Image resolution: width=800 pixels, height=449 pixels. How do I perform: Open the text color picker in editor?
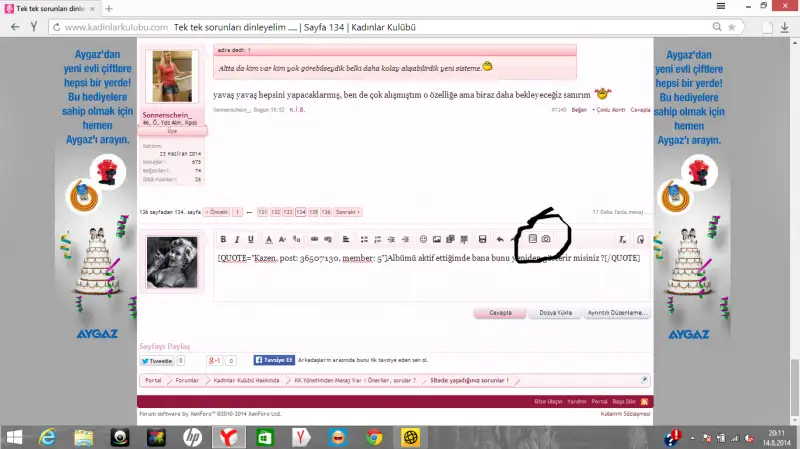(x=268, y=240)
